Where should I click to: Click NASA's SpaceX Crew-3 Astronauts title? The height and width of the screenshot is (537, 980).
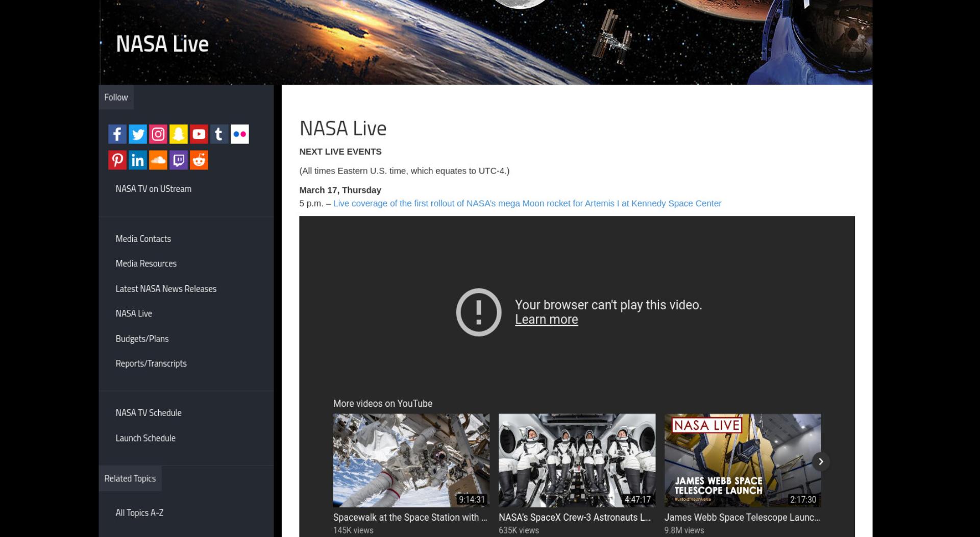tap(575, 518)
